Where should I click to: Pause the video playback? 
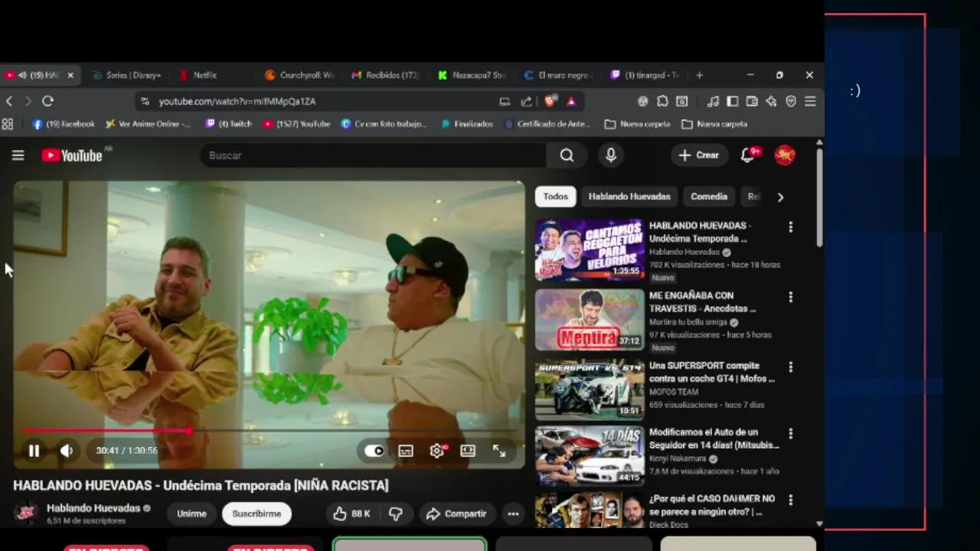pyautogui.click(x=34, y=451)
